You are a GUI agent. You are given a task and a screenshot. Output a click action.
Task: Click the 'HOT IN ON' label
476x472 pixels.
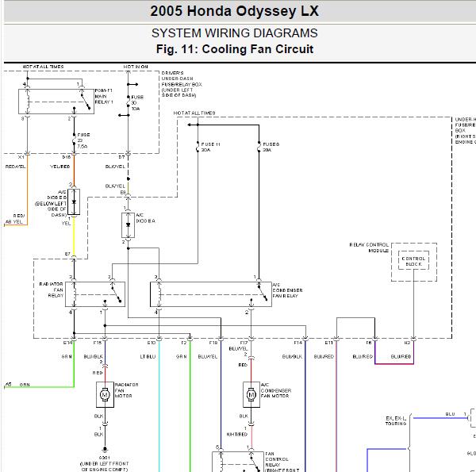tap(136, 67)
